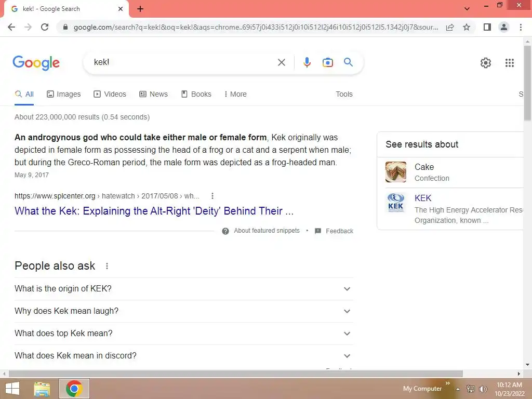
Task: Expand 'What does top Kek mean?'
Action: pos(184,334)
